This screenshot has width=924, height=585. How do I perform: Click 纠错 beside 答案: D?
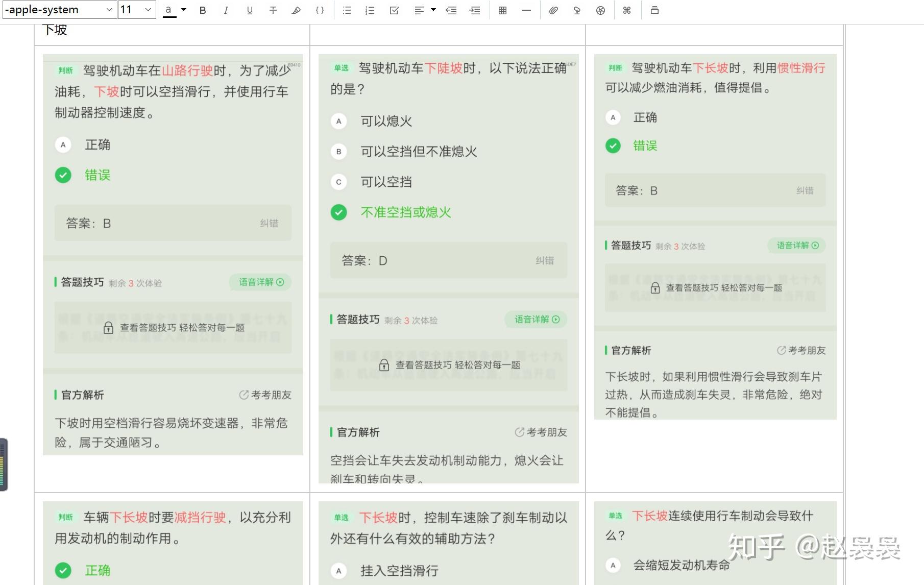(545, 260)
